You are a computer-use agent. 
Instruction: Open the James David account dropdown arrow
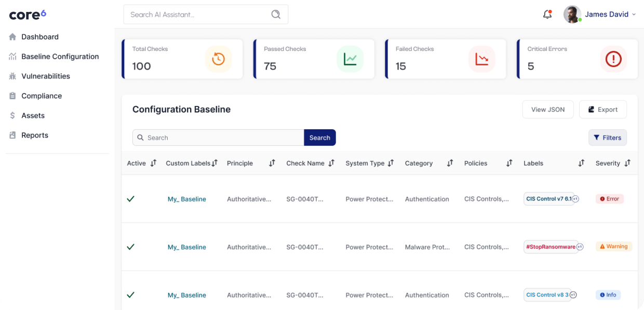[x=634, y=15]
